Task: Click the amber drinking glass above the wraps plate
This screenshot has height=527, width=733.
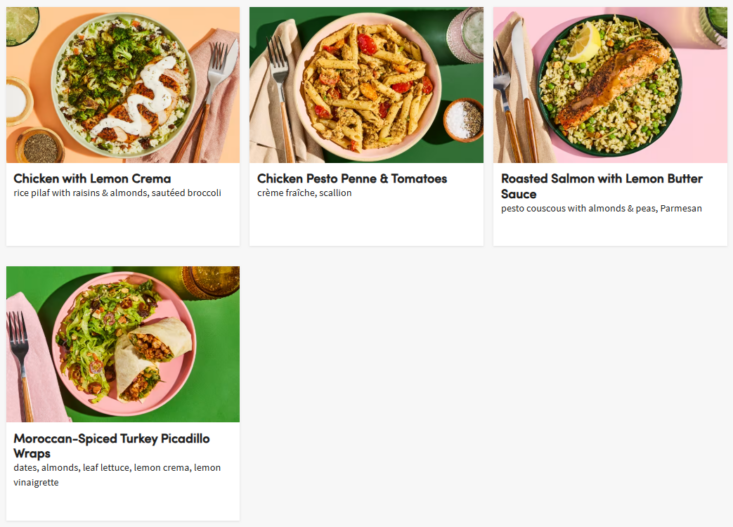Action: [210, 281]
